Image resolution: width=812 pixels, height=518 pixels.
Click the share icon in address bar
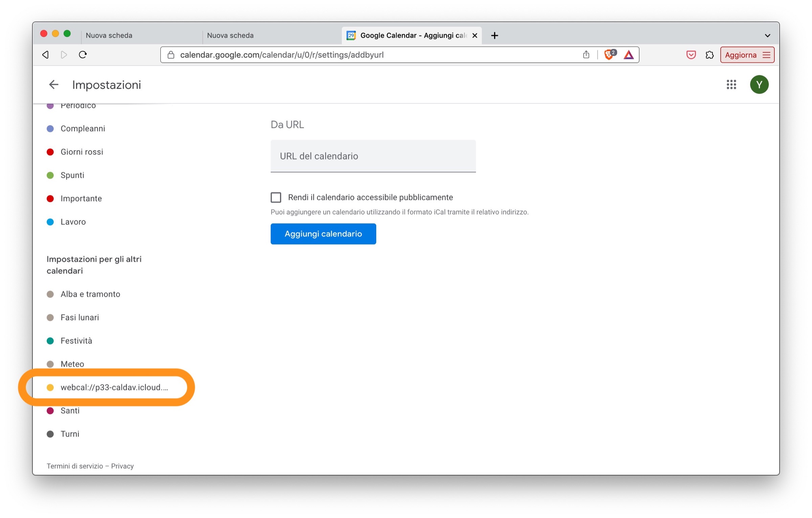click(586, 55)
